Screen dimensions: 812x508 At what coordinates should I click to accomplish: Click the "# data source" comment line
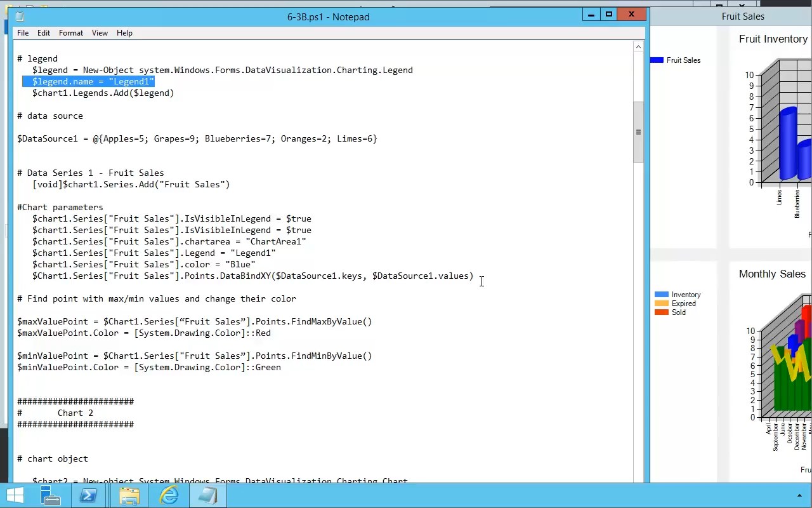coord(50,116)
